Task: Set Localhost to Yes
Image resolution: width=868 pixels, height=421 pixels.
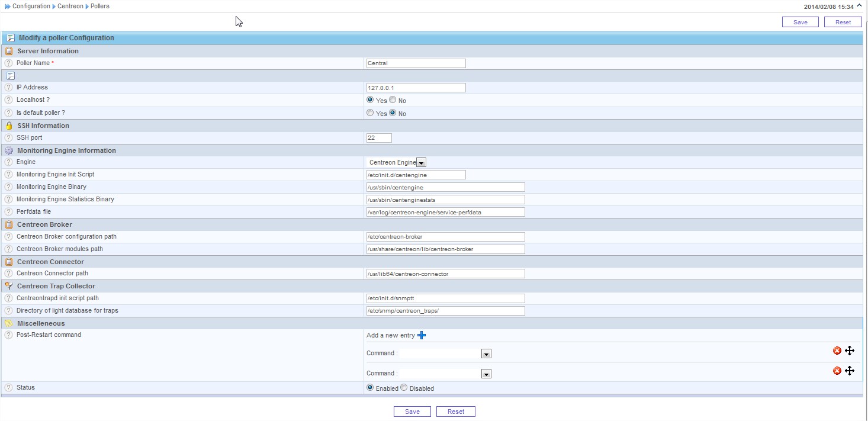Action: click(x=370, y=100)
